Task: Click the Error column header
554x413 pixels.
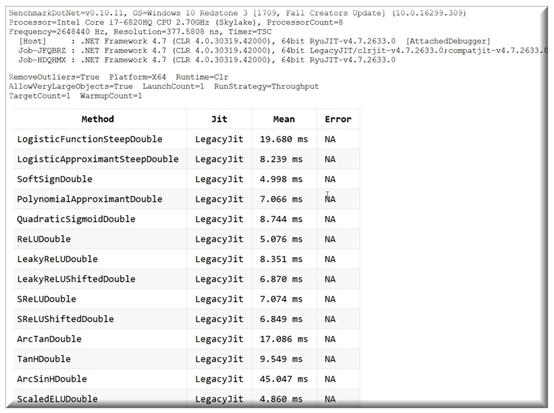Action: (x=338, y=119)
